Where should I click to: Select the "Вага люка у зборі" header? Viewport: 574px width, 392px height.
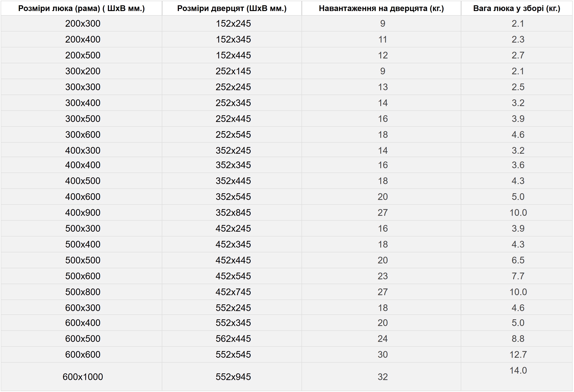click(x=516, y=8)
